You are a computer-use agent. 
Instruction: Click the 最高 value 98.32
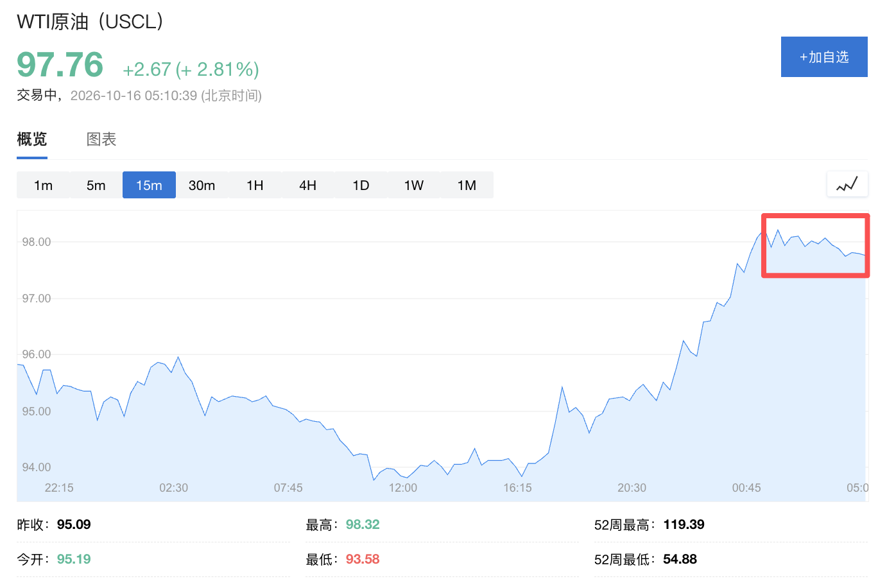coord(363,524)
